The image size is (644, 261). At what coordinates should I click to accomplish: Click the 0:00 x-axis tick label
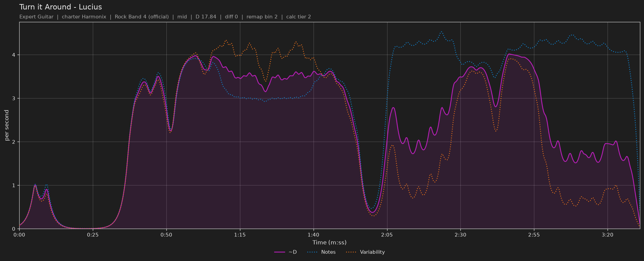[19, 235]
